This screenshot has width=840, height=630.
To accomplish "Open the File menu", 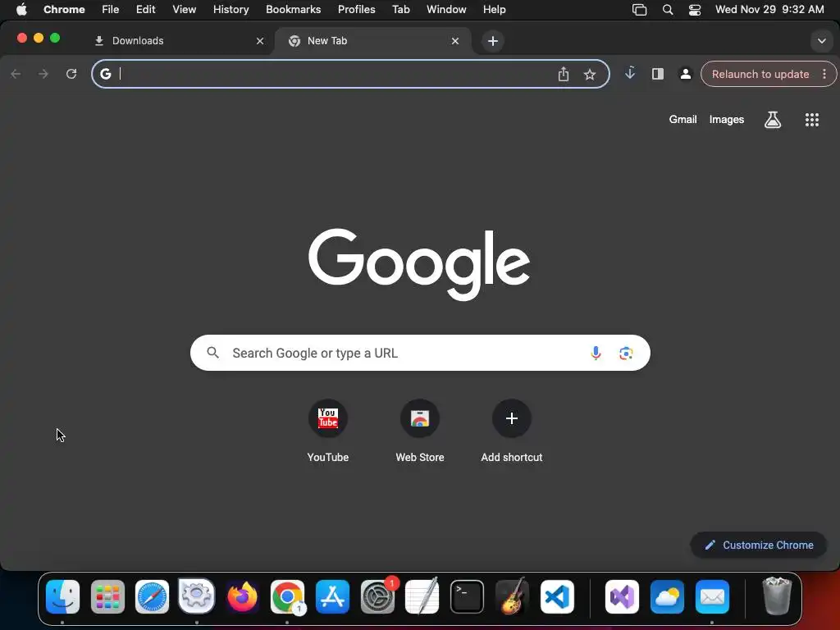I will (111, 9).
